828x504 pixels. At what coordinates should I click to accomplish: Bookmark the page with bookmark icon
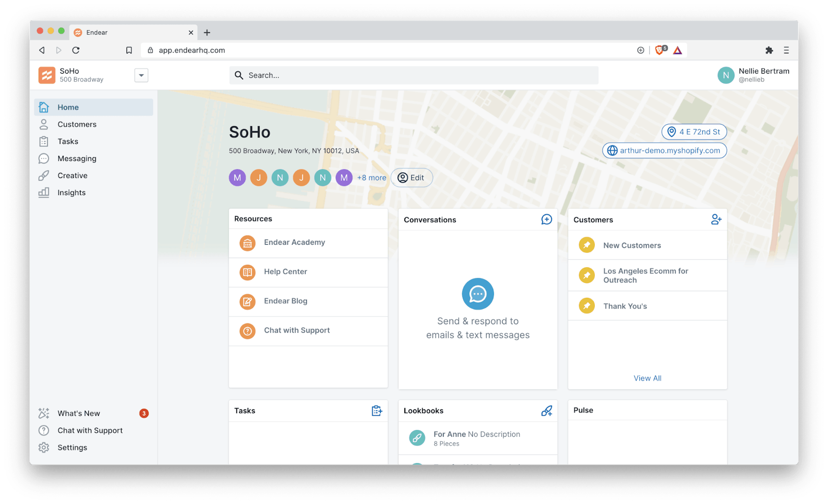(x=129, y=50)
